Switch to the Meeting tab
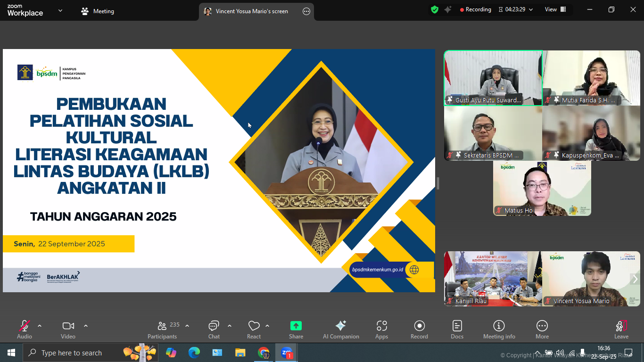Viewport: 644px width, 362px height. tap(97, 11)
